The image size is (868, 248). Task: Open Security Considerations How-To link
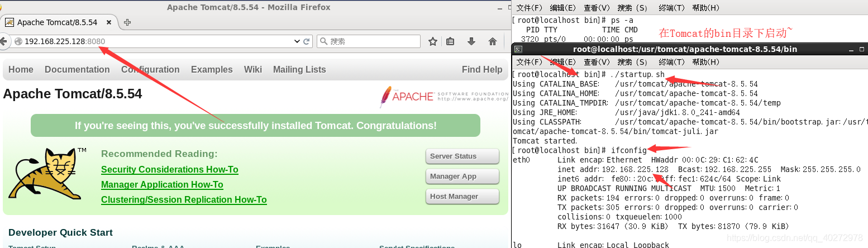[x=170, y=169]
